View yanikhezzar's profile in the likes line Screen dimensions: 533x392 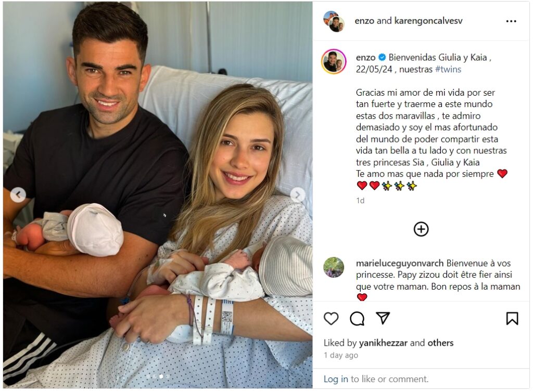pyautogui.click(x=383, y=343)
